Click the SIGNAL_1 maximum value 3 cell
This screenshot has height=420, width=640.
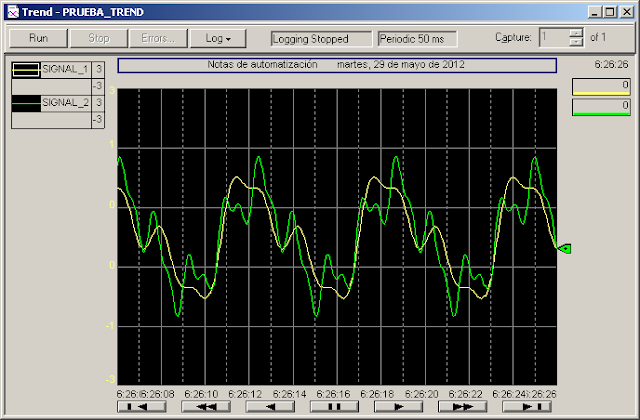pyautogui.click(x=98, y=70)
